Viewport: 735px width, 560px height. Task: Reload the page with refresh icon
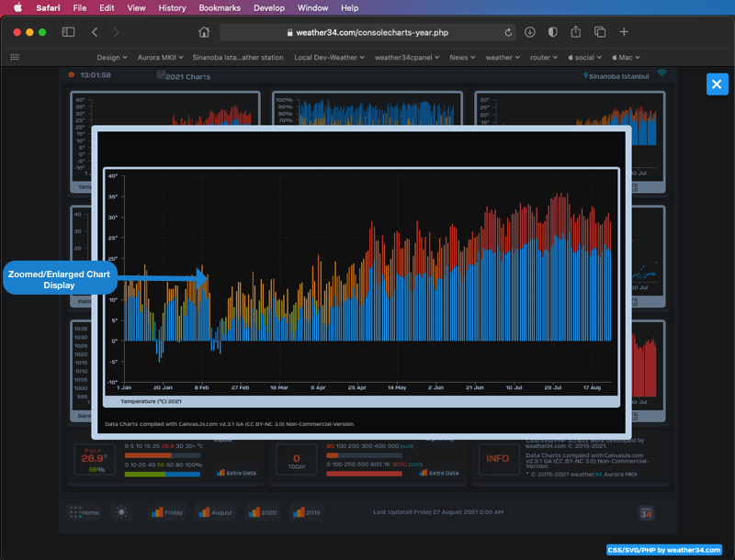pyautogui.click(x=508, y=32)
